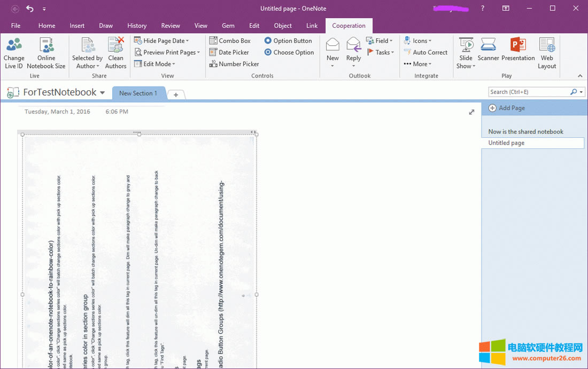Switch to the Insert ribbon tab
588x369 pixels.
[x=77, y=26]
